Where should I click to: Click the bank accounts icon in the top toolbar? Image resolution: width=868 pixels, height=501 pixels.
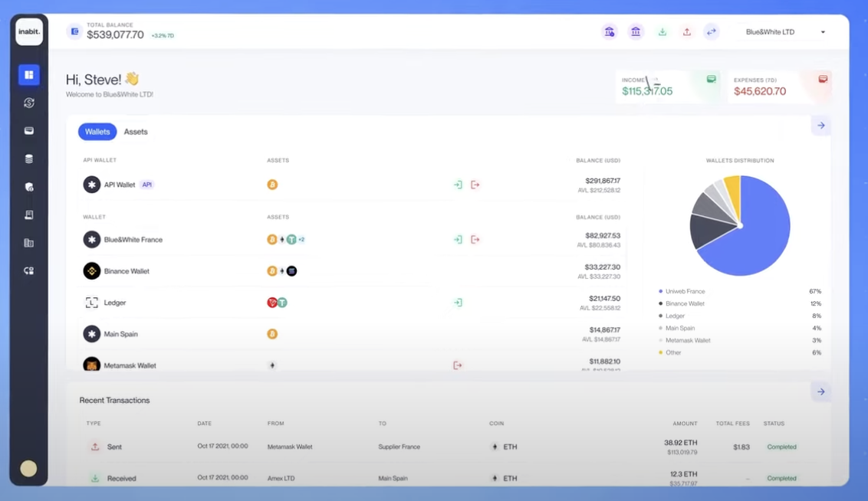636,31
